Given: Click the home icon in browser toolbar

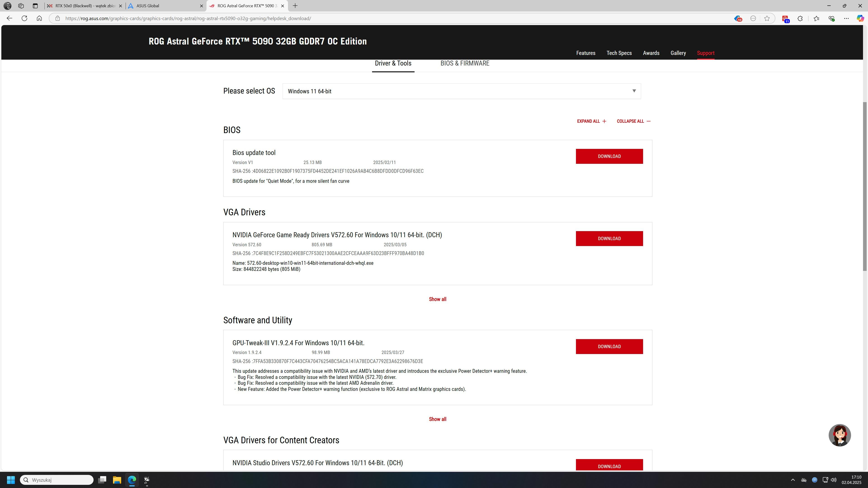Looking at the screenshot, I should click(39, 18).
